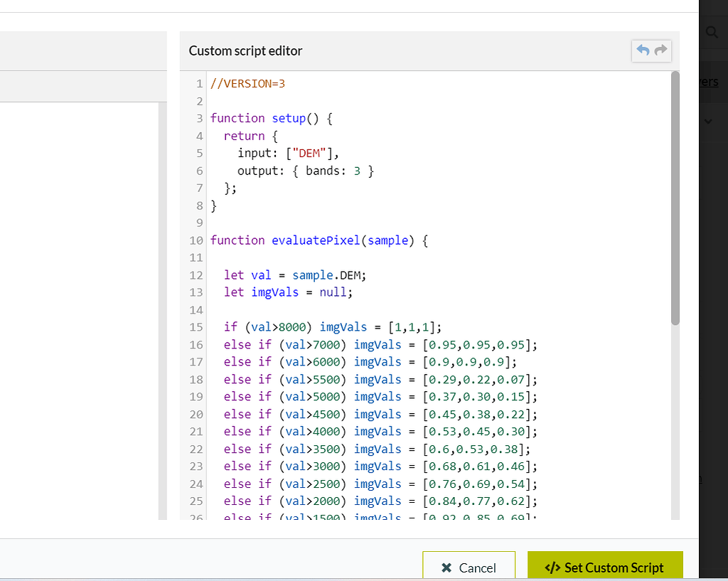This screenshot has height=581, width=728.
Task: Click the function evaluatePixel(sample) line
Action: click(318, 240)
